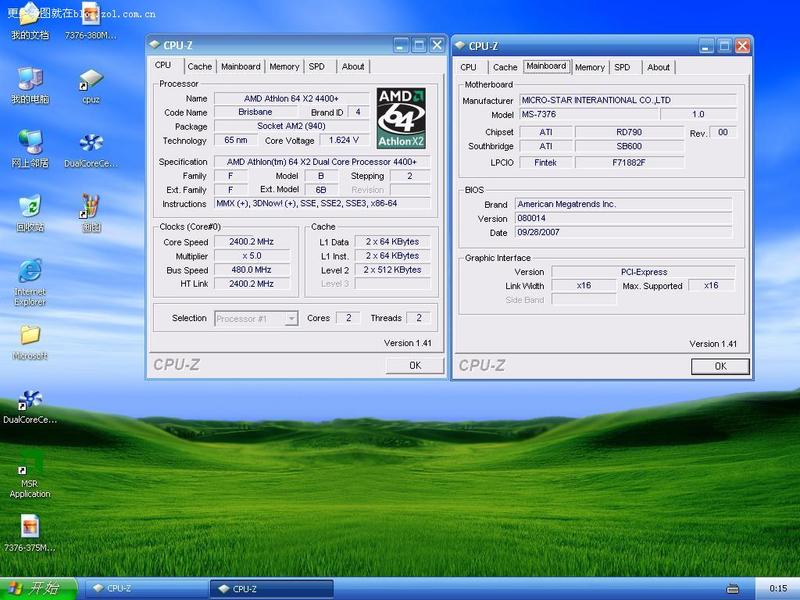Select SPD tab in right CPU-Z window
The height and width of the screenshot is (600, 800).
[622, 67]
